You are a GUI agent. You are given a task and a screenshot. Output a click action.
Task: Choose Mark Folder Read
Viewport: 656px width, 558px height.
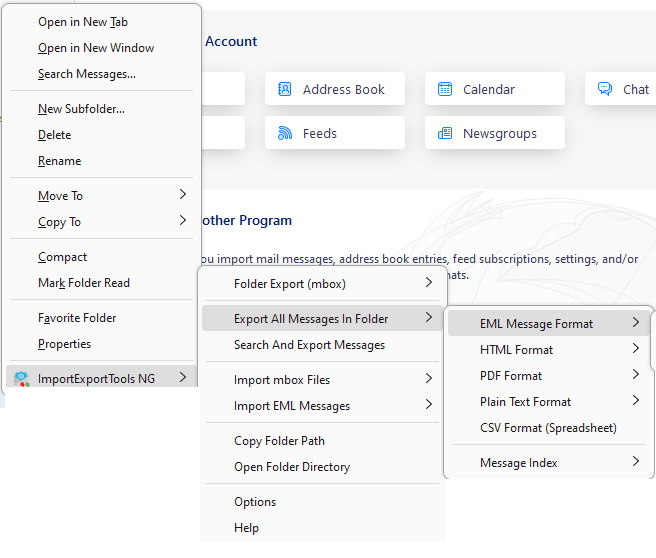point(102,283)
